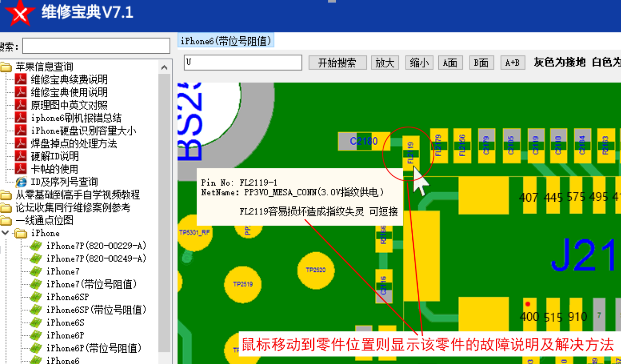Select 焊盘掉点的处理方法 in tree
The image size is (621, 364).
(x=74, y=143)
